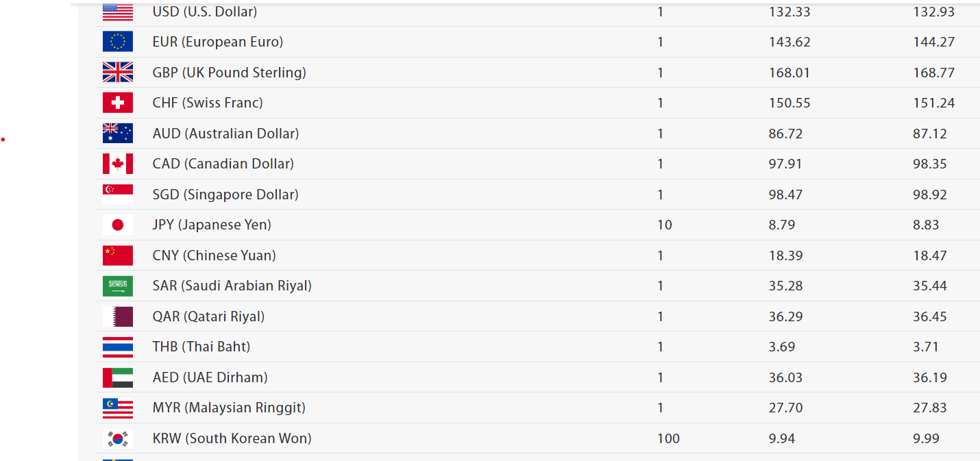Click the USD (U.S. Dollar) label
The height and width of the screenshot is (461, 980).
(x=205, y=12)
